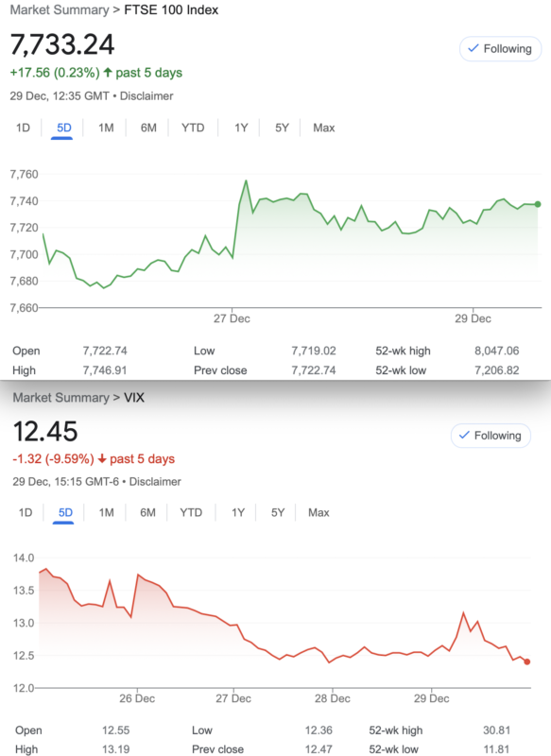This screenshot has height=756, width=551.
Task: Click the VIX price 12.45
Action: click(45, 431)
